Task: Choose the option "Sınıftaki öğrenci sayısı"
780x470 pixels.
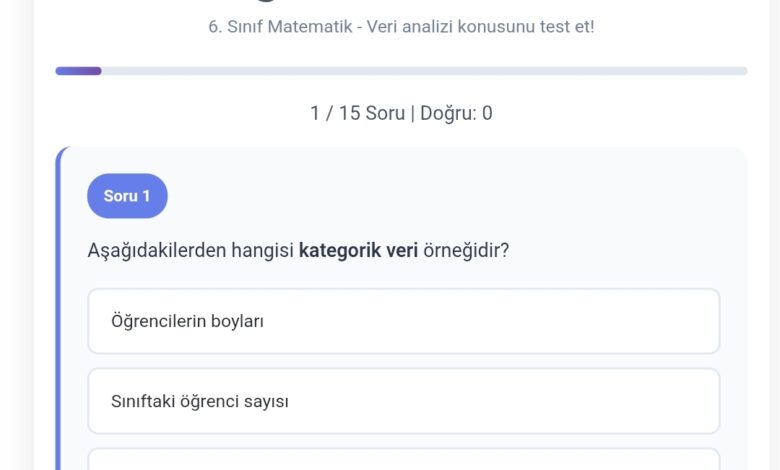Action: point(403,401)
